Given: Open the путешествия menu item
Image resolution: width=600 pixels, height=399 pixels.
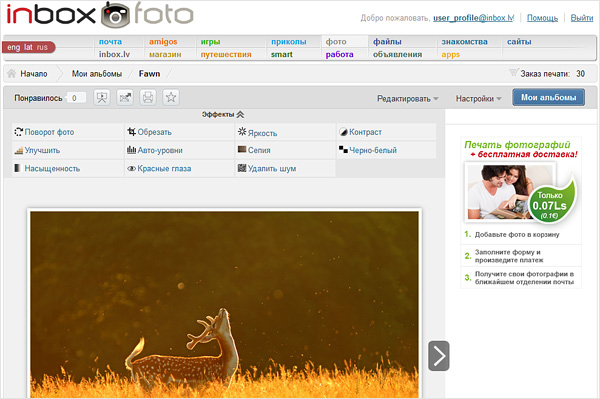Looking at the screenshot, I should tap(226, 54).
